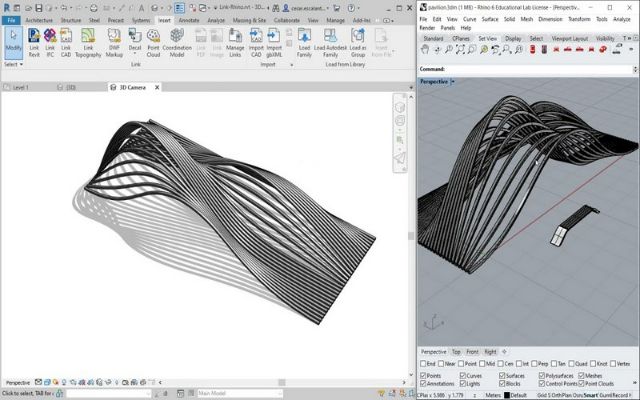Select the Pan hand tool in Rhino
The height and width of the screenshot is (400, 640).
click(425, 49)
